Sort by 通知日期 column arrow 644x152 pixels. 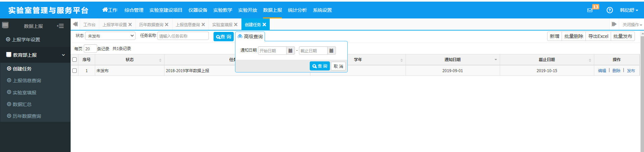click(496, 60)
